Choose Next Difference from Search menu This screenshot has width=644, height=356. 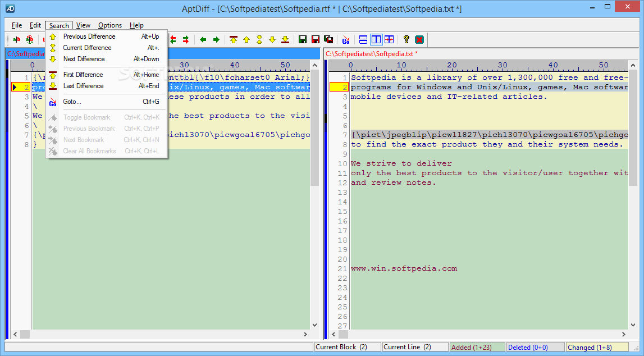[106, 59]
